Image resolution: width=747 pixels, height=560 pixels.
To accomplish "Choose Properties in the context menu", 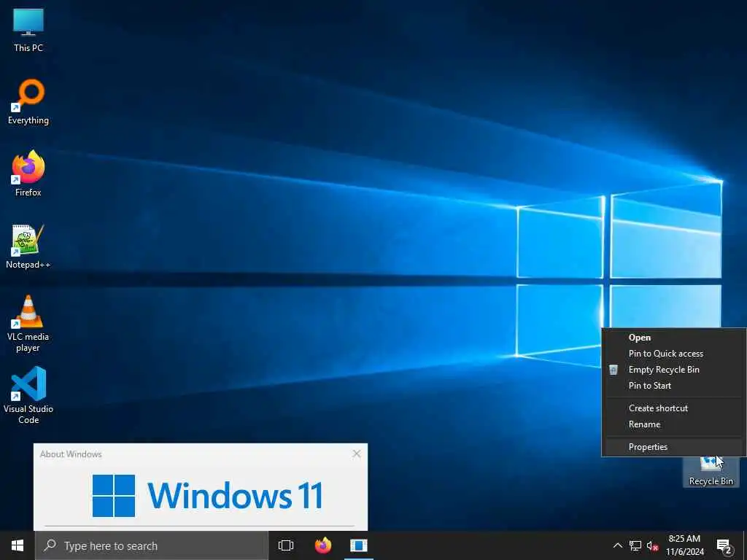I will pos(673,447).
